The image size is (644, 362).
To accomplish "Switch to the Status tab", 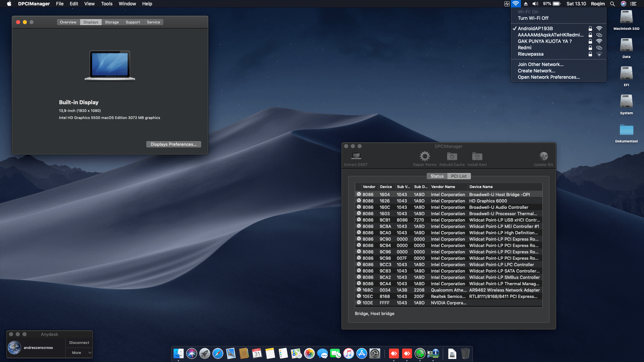I will pos(437,176).
